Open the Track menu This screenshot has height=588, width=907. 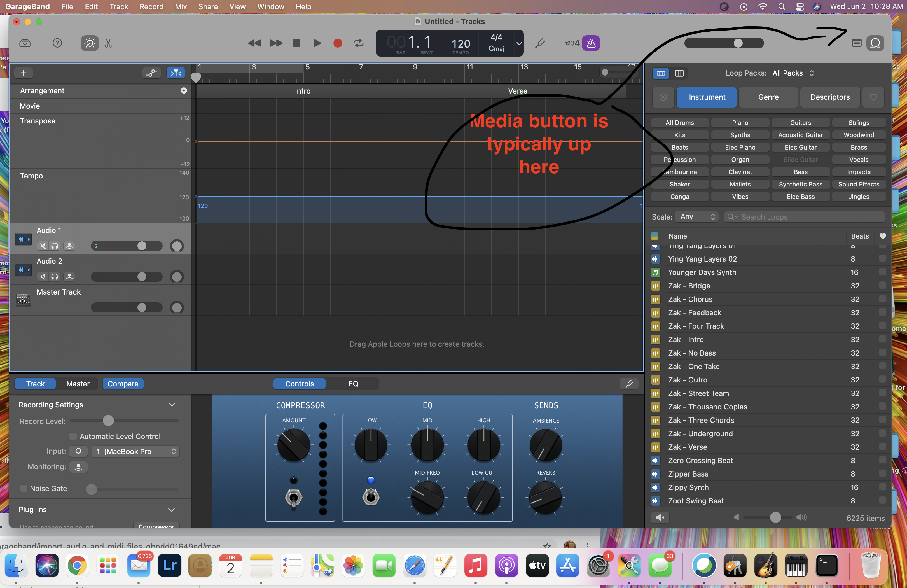(118, 6)
